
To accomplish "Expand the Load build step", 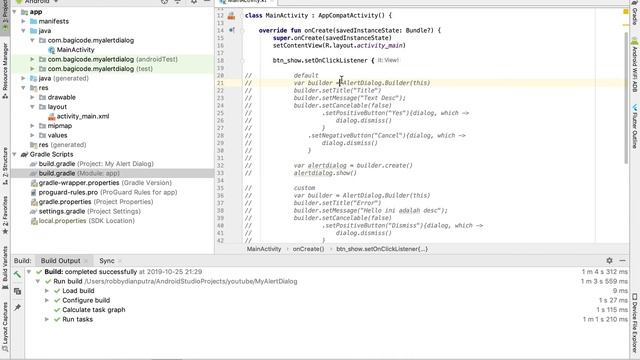I will (x=47, y=291).
